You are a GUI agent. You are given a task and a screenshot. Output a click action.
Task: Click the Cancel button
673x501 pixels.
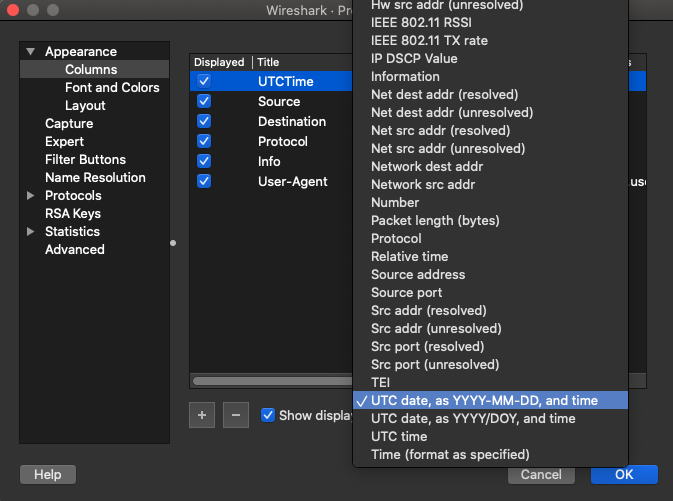[x=541, y=474]
